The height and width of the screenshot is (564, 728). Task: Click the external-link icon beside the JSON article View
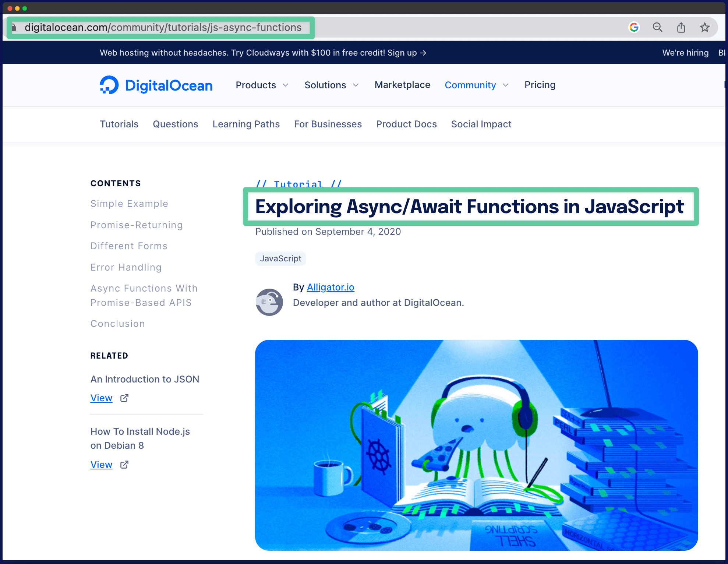[x=124, y=398]
